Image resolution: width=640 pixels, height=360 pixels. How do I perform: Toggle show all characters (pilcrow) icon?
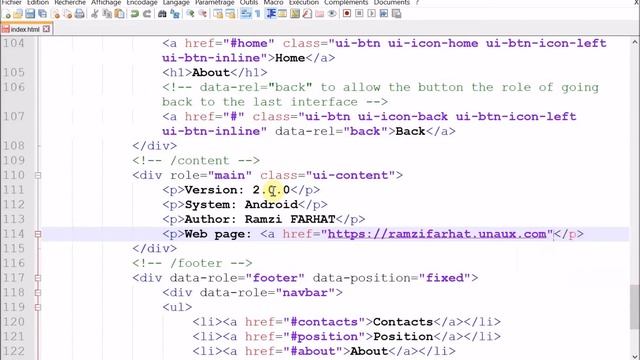click(258, 14)
